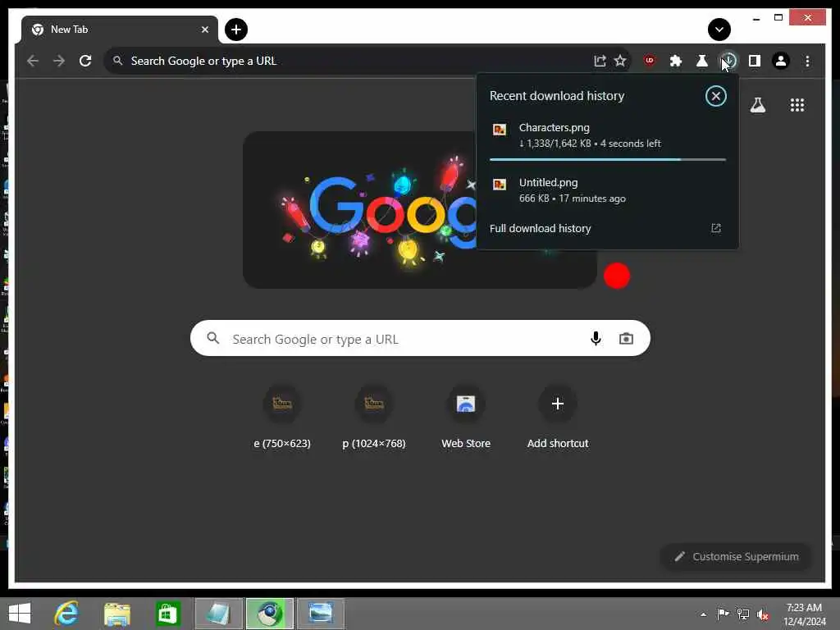840x630 pixels.
Task: Close the New Tab tab
Action: 204,30
